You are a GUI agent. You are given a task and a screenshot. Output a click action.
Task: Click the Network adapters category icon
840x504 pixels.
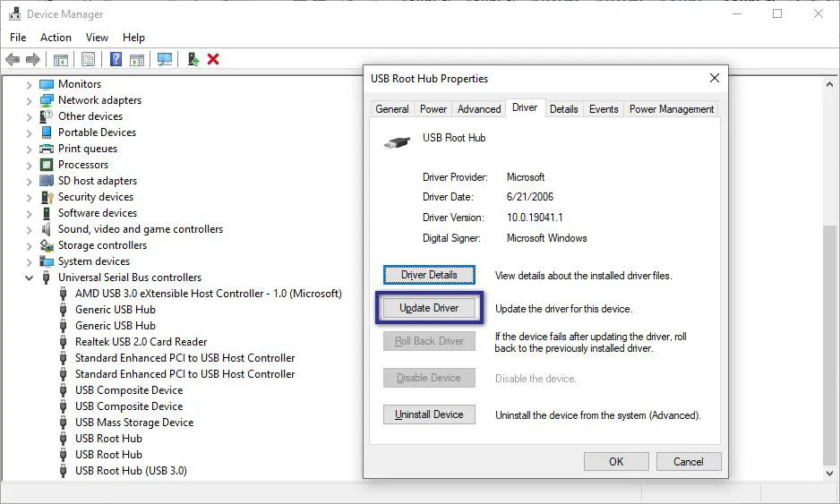point(47,100)
